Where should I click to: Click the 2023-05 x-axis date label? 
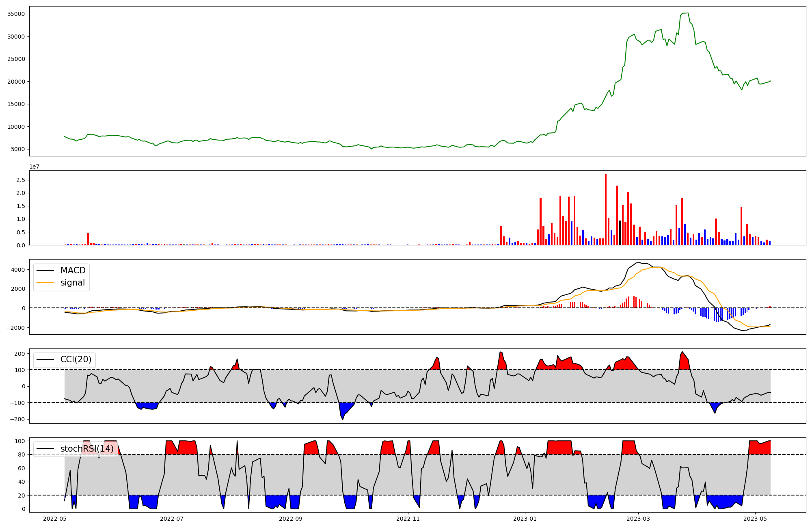point(755,519)
